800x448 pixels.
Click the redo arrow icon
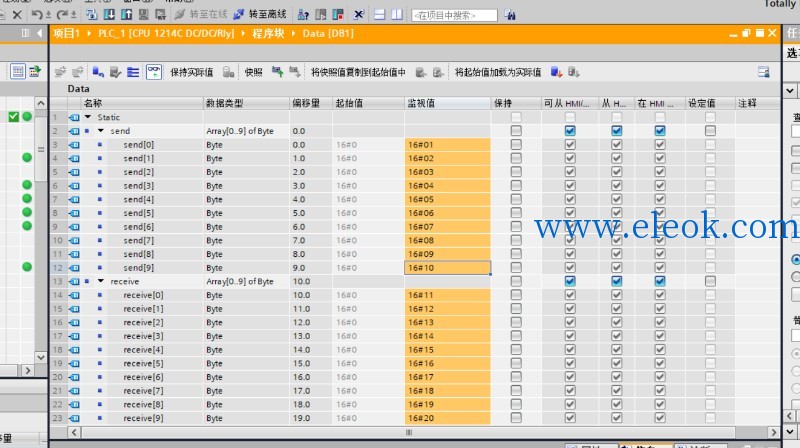point(62,15)
